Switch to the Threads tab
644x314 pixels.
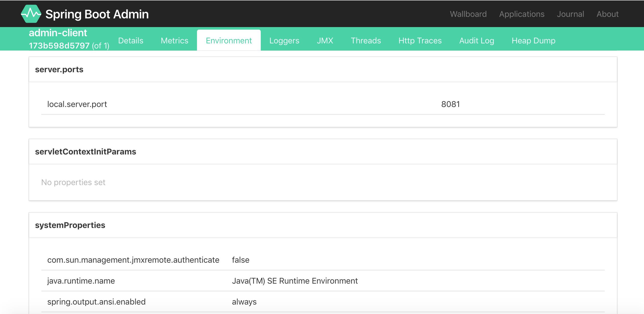[366, 41]
